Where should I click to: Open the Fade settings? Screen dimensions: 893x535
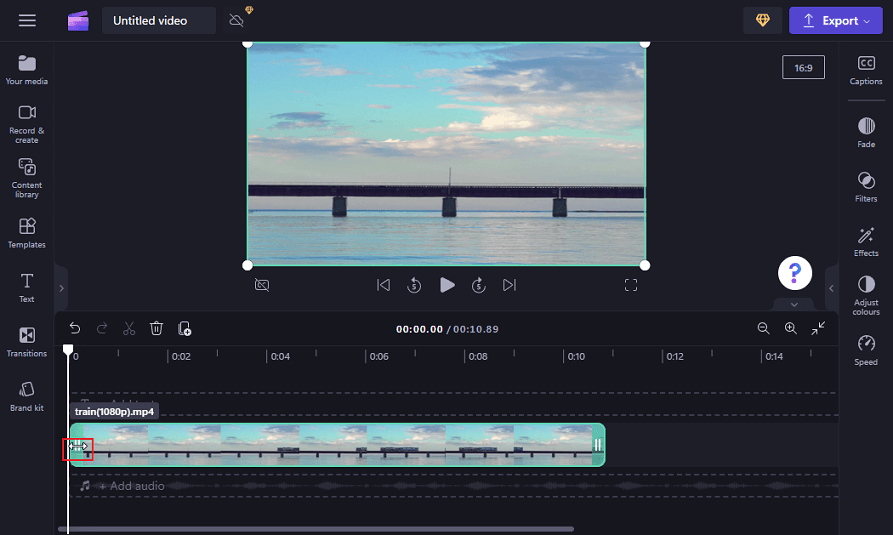(866, 132)
